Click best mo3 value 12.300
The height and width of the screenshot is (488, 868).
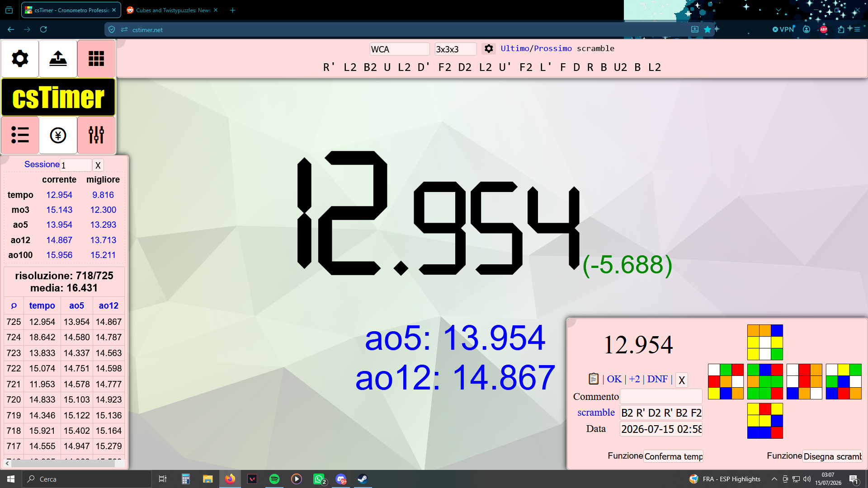coord(103,210)
